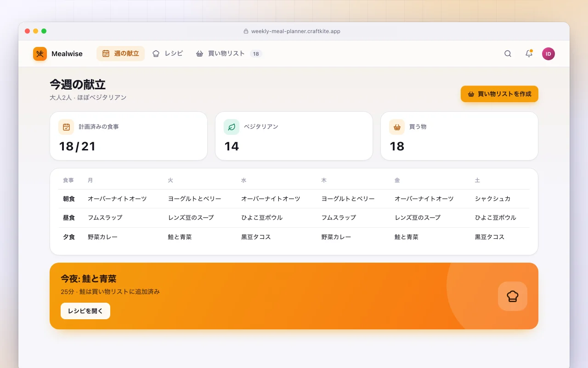Click the レシピを開く button
The height and width of the screenshot is (368, 588).
85,311
